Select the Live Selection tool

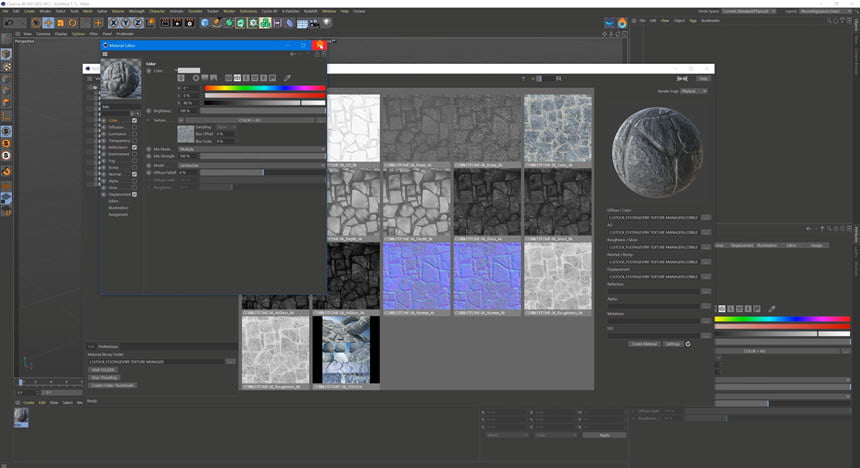[36, 23]
